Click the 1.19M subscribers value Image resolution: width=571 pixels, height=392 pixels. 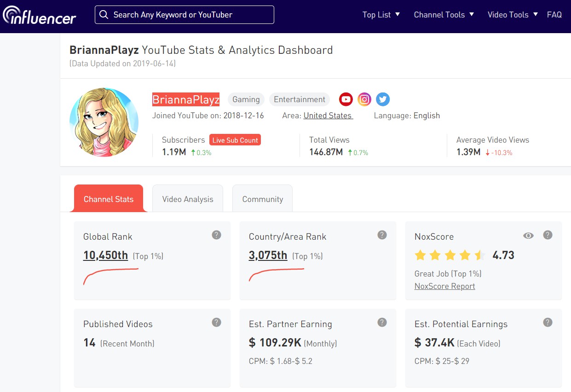pyautogui.click(x=174, y=152)
